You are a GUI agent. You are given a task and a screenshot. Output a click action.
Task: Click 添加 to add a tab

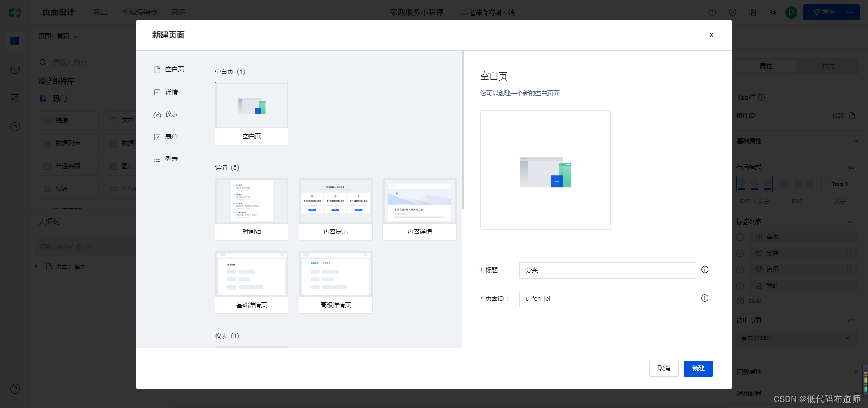[749, 301]
